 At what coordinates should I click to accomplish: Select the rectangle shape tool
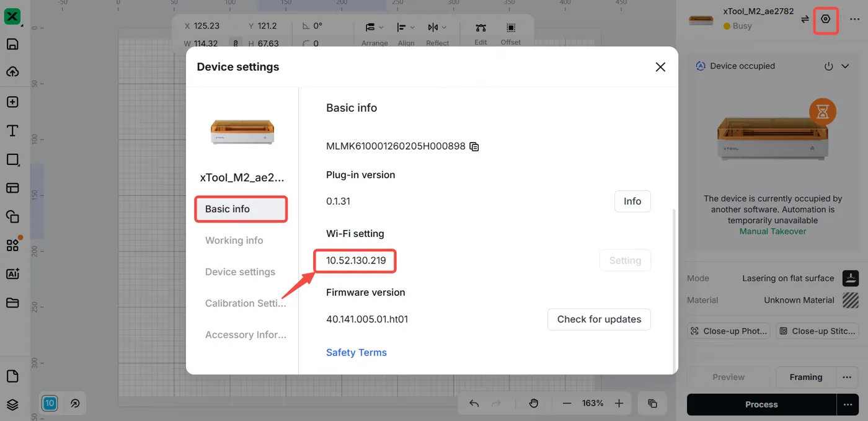12,160
